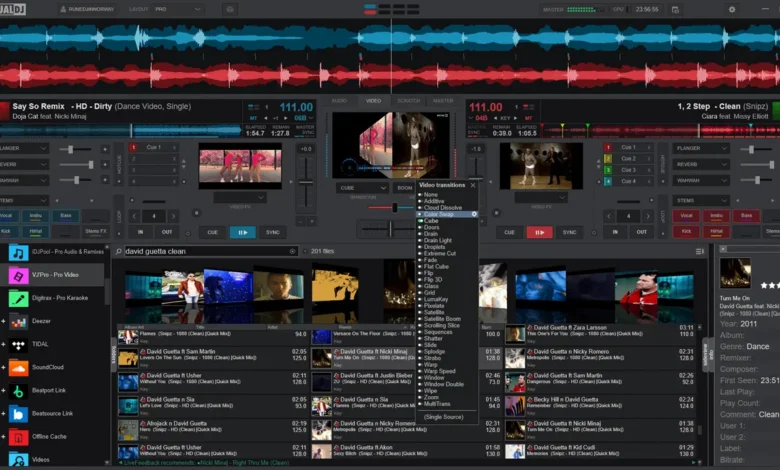Toggle left deck Vocal stem pad

tap(6, 216)
